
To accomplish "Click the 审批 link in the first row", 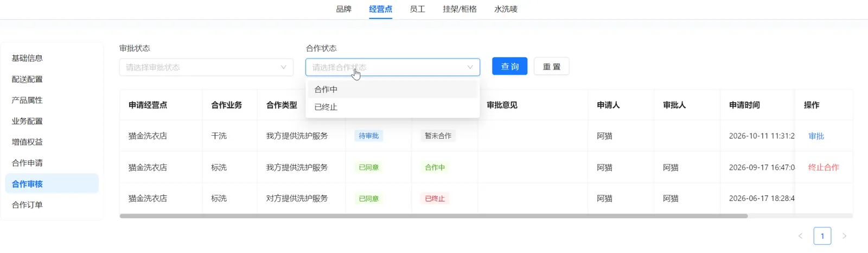I will pyautogui.click(x=816, y=136).
